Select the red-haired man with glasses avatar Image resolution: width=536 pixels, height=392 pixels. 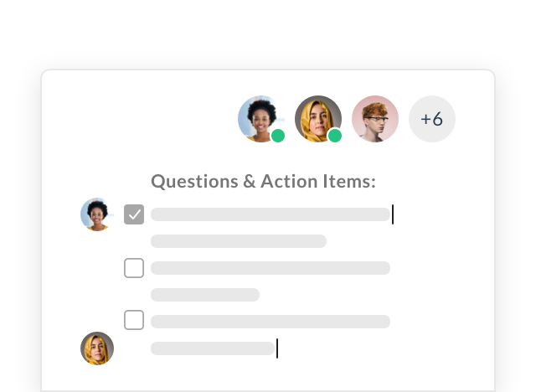click(374, 118)
